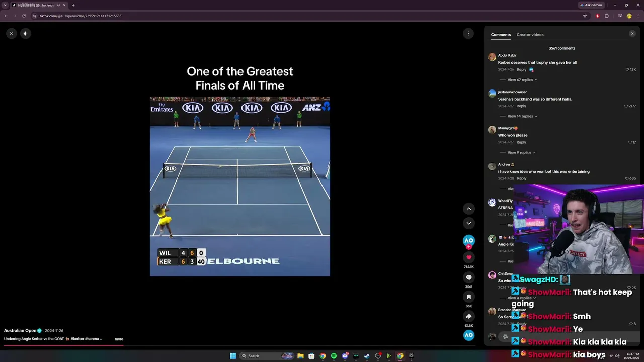The image size is (644, 362).
Task: Expand 'View 9 replies' under Mannygirl
Action: click(x=521, y=152)
